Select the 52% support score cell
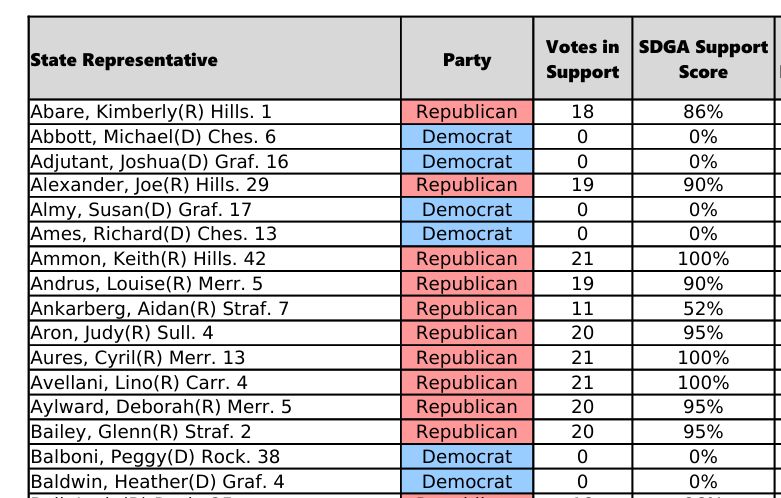The width and height of the screenshot is (781, 498). pyautogui.click(x=703, y=309)
